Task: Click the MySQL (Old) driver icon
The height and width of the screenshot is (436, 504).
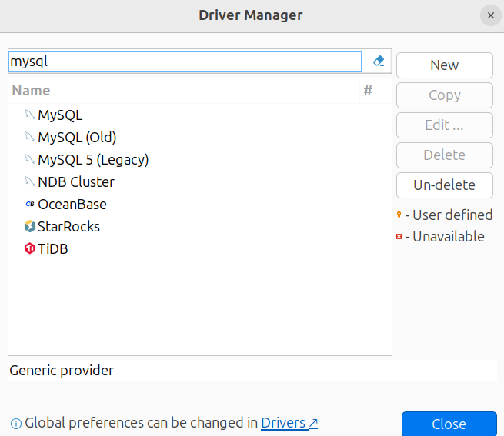Action: click(x=30, y=138)
